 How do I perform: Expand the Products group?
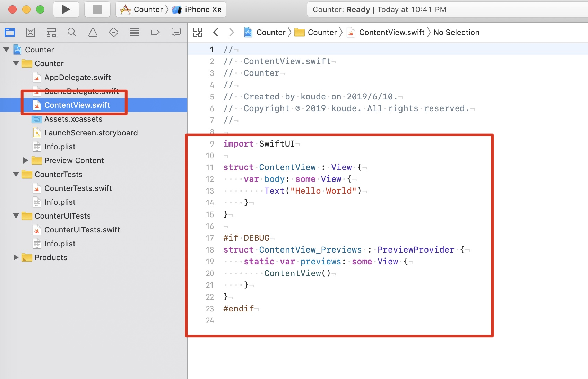[16, 257]
